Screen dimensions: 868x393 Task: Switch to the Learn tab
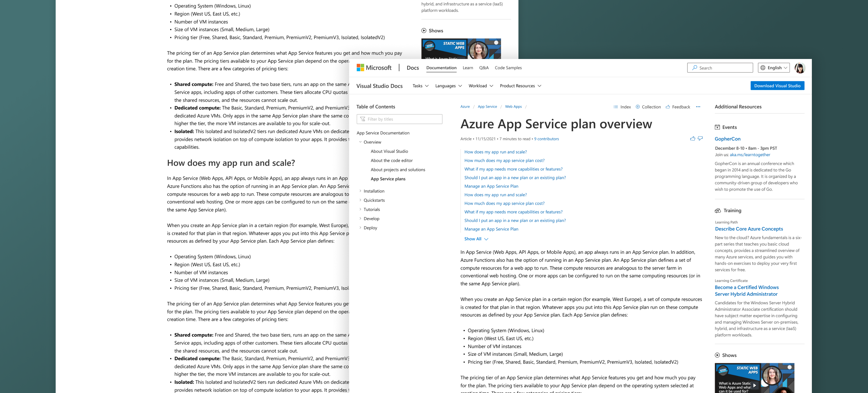tap(468, 68)
